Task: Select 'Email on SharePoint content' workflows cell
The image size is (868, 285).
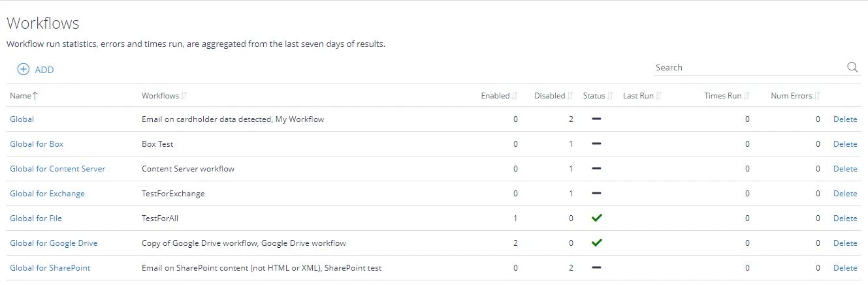Action: 262,268
